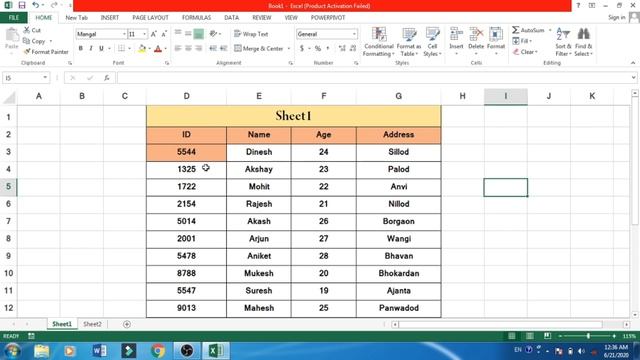Switch to the DATA tab
640x360 pixels.
231,18
